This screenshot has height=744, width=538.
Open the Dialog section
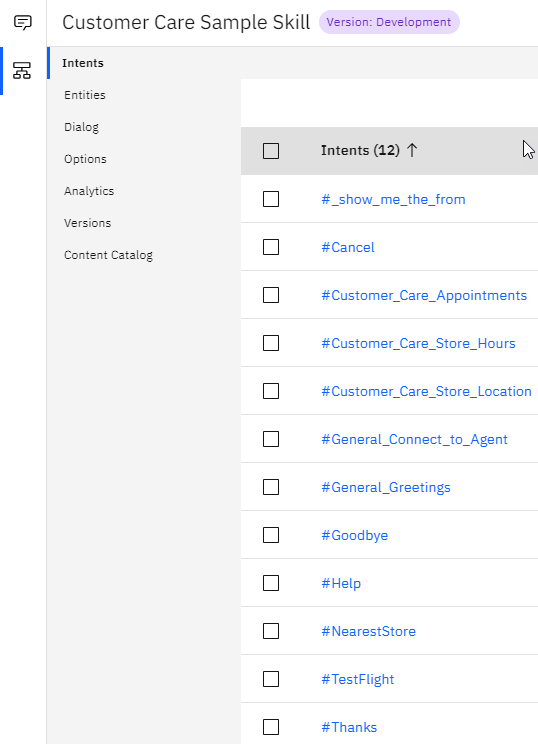click(x=82, y=127)
